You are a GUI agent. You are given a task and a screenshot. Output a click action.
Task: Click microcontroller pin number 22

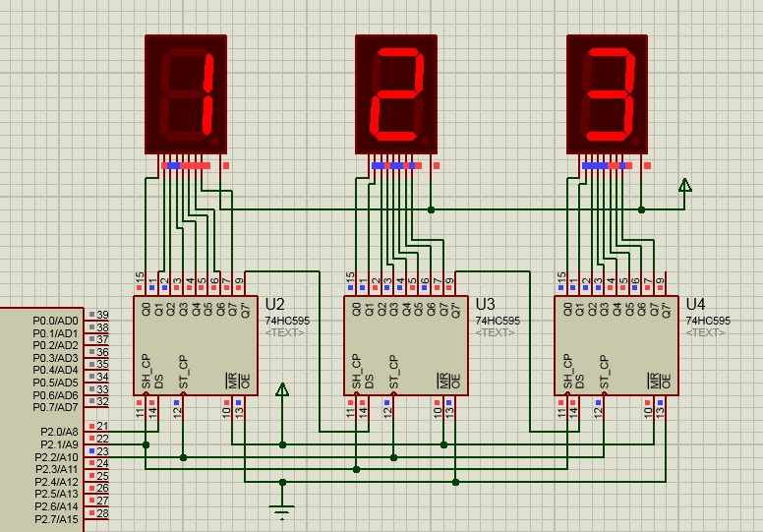pyautogui.click(x=102, y=439)
